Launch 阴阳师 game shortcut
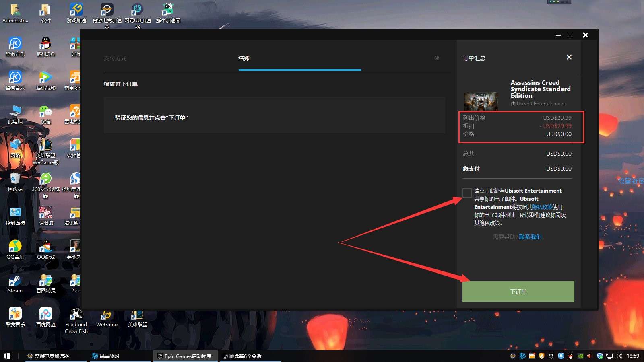 tap(46, 216)
